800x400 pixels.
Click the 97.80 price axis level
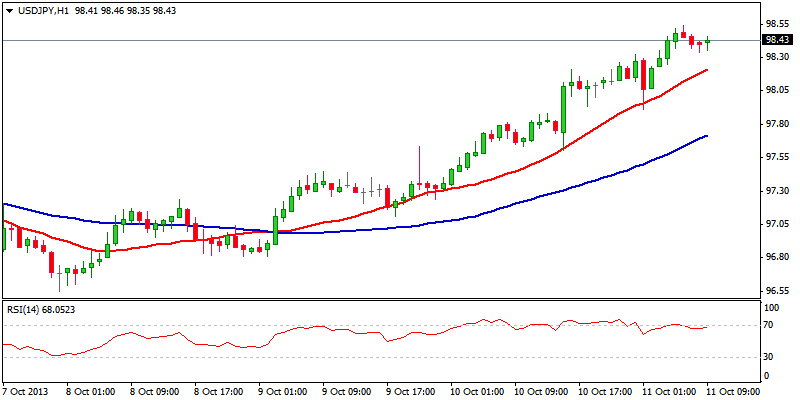tap(777, 124)
